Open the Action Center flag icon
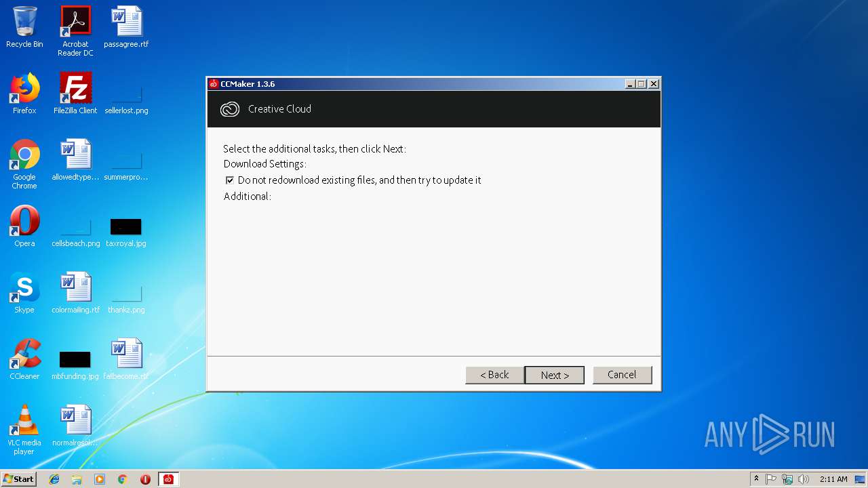Screen dimensions: 868x488 [x=771, y=479]
